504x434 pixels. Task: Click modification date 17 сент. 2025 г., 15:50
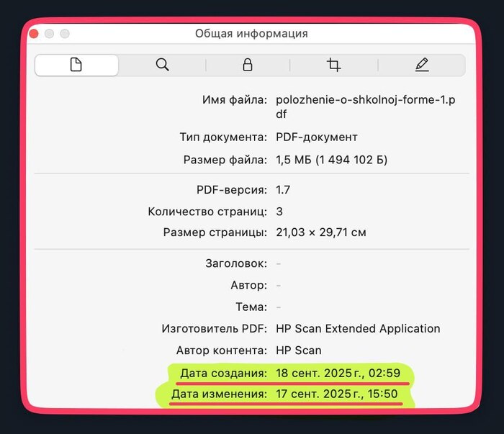point(336,395)
